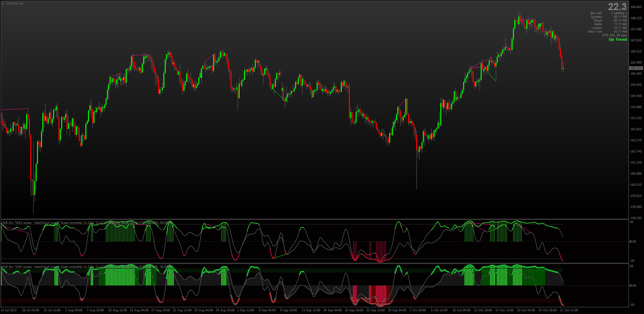Click the 162.810 price scale label
This screenshot has height=314, width=644.
[x=636, y=129]
